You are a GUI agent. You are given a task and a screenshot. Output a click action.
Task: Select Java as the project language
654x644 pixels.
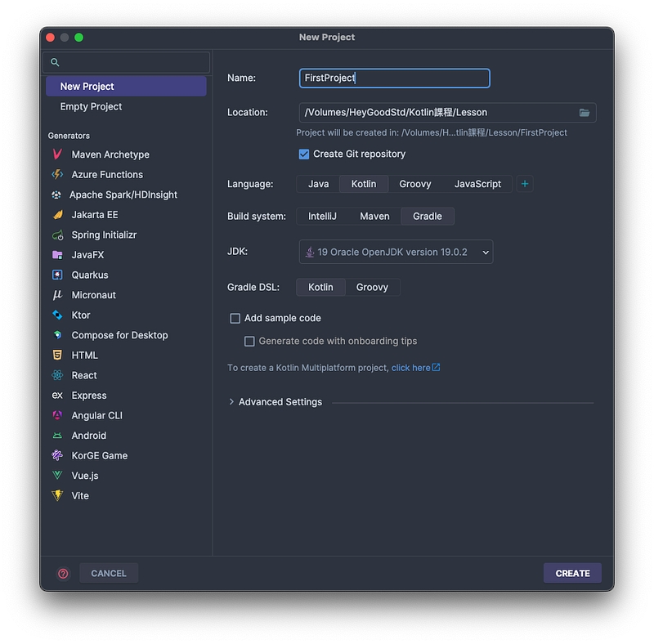coord(318,184)
